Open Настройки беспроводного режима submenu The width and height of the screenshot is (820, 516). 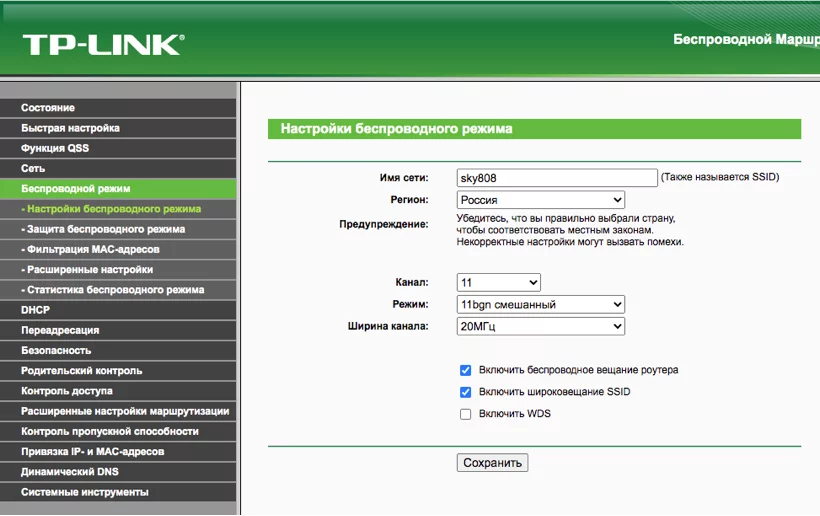point(118,209)
